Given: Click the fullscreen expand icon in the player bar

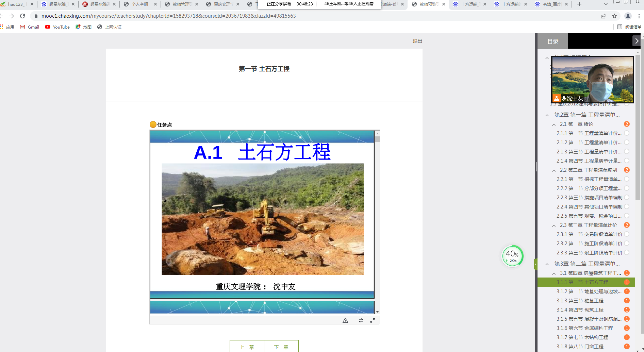Looking at the screenshot, I should coord(372,320).
